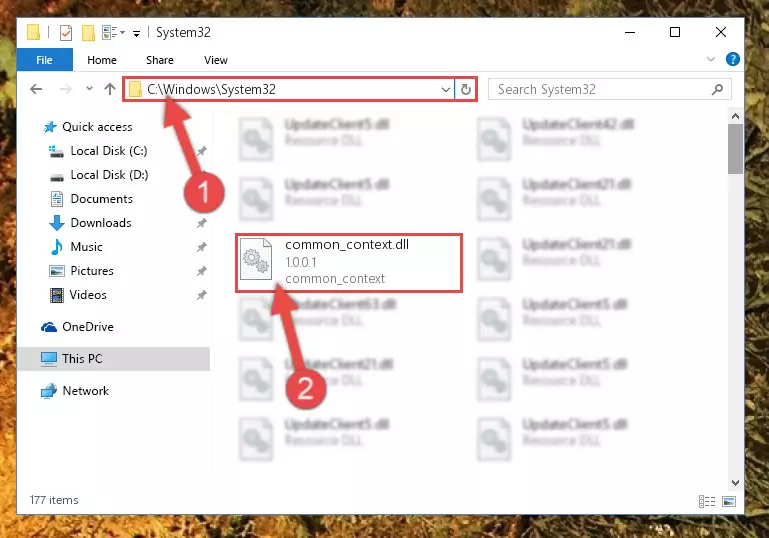Select Network in navigation pane
This screenshot has width=769, height=538.
85,391
